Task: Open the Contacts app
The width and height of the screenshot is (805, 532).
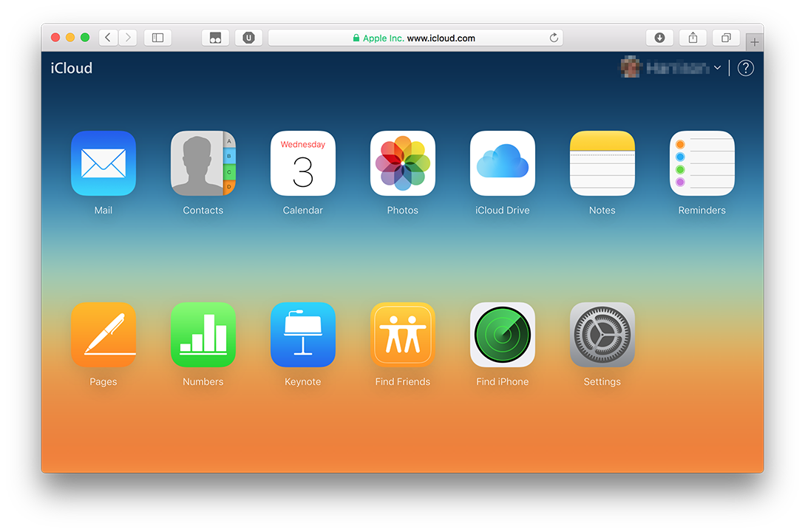Action: tap(203, 163)
